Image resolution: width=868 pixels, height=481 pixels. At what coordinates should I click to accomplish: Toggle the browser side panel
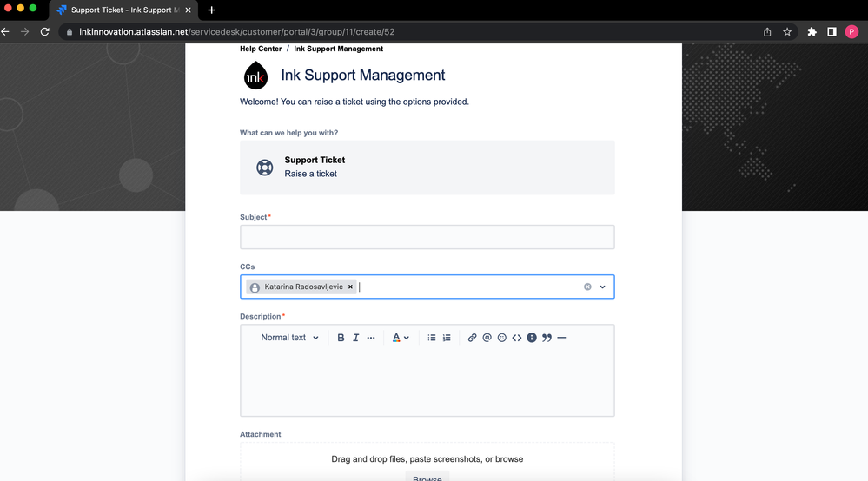pyautogui.click(x=832, y=32)
